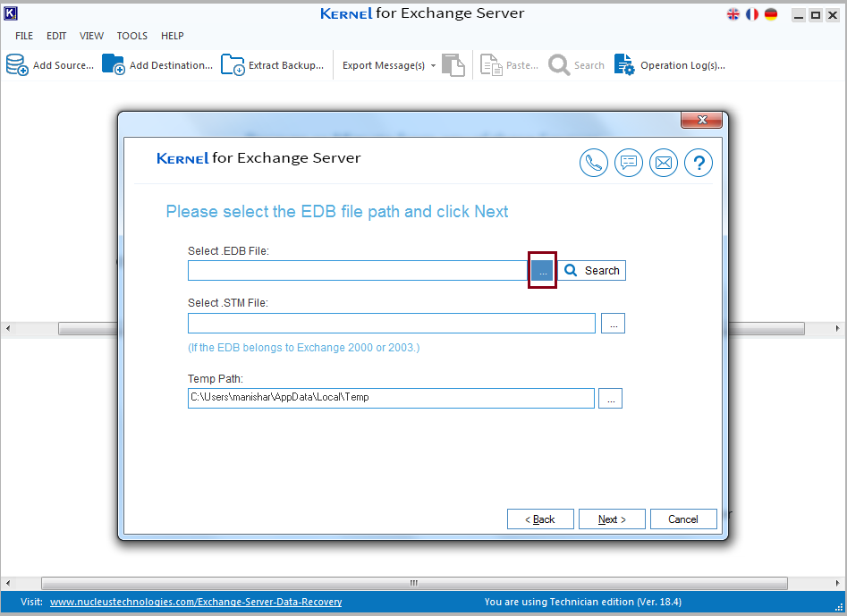The image size is (847, 616).
Task: Switch language to English flag
Action: 733,14
